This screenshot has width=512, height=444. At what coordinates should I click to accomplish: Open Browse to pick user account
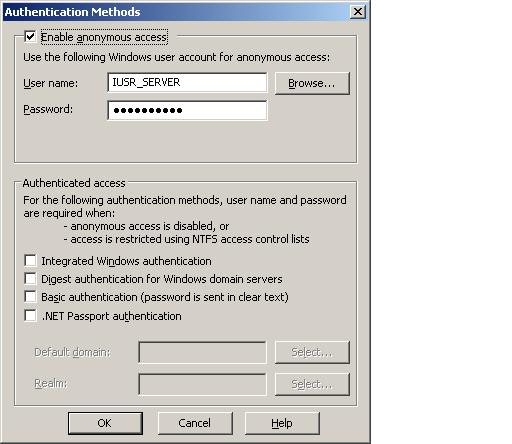pos(312,83)
